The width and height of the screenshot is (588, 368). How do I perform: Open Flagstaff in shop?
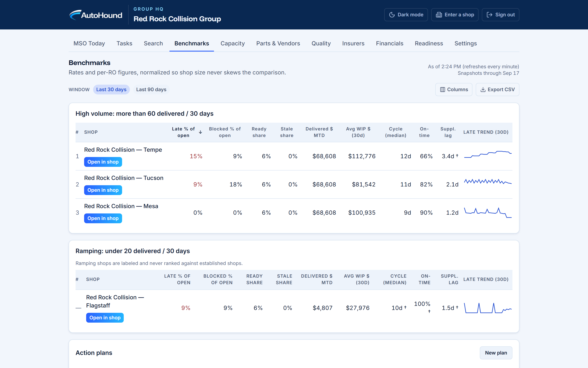[105, 318]
